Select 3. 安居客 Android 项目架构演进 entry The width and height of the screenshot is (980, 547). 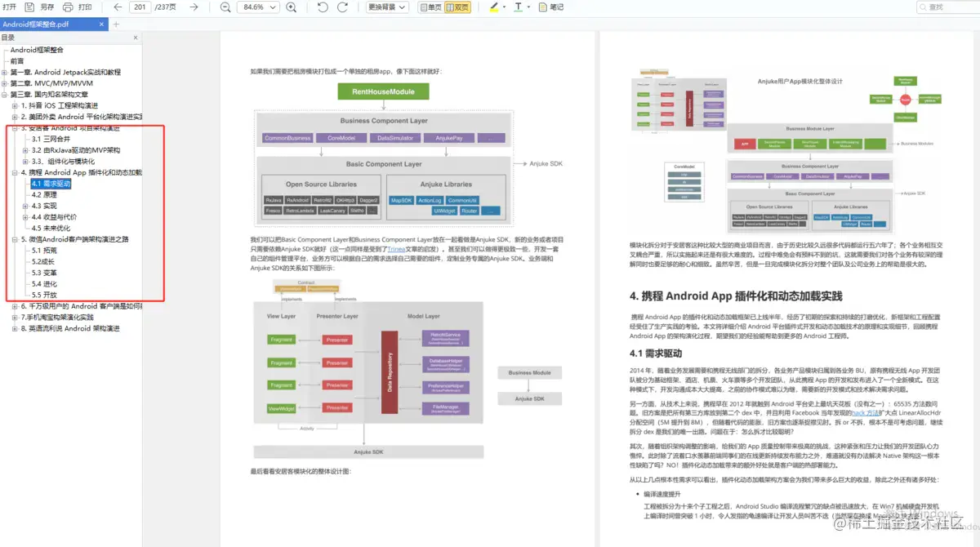click(71, 128)
